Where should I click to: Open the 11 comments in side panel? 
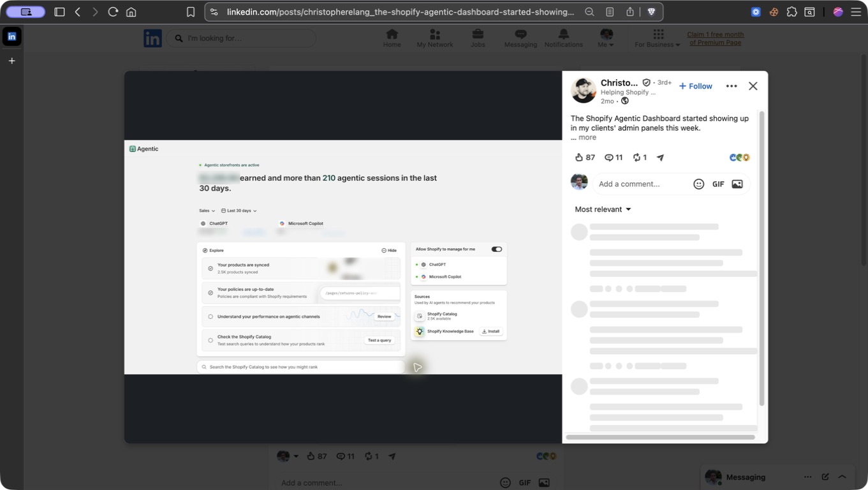[614, 158]
